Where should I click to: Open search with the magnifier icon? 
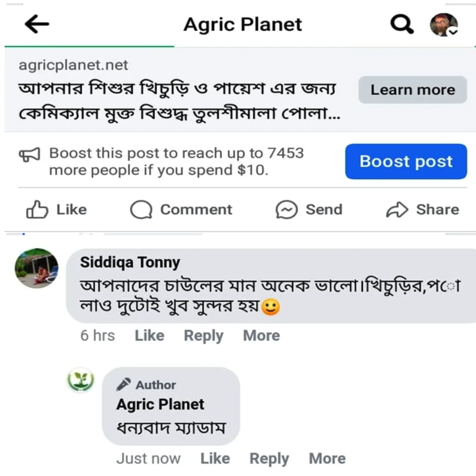(x=402, y=24)
